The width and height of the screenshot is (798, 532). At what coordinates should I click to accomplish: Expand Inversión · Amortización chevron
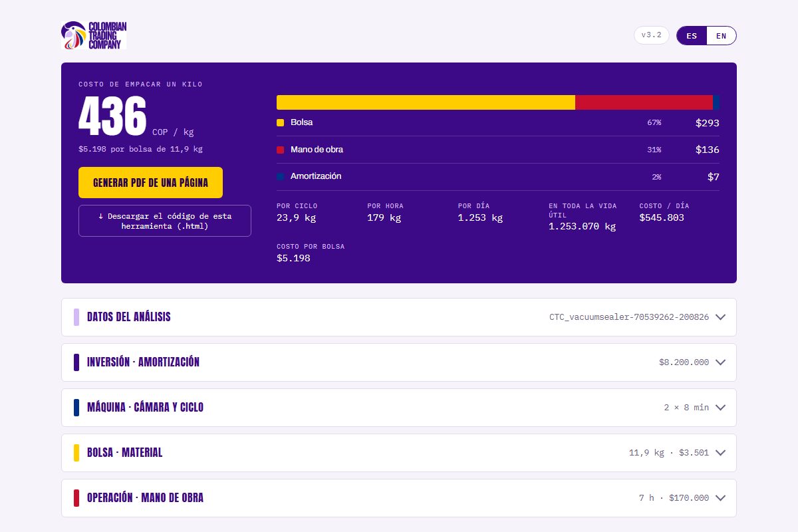720,362
